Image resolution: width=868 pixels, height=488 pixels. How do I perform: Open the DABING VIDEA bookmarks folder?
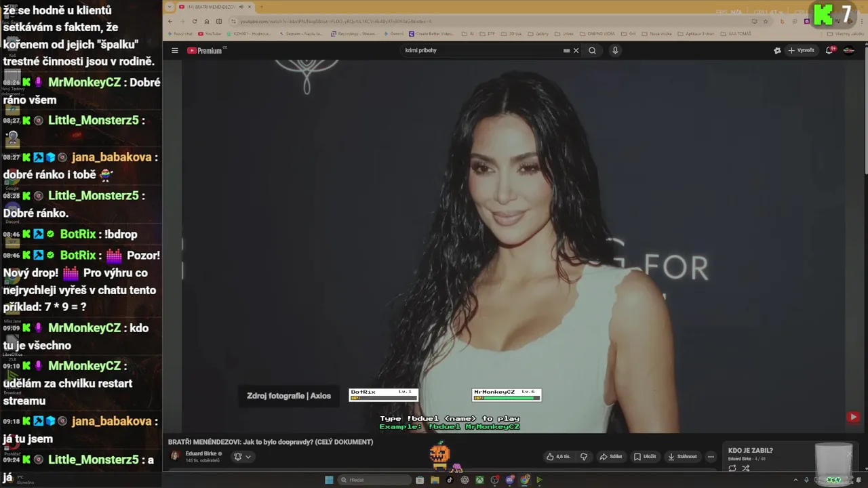[x=597, y=34]
